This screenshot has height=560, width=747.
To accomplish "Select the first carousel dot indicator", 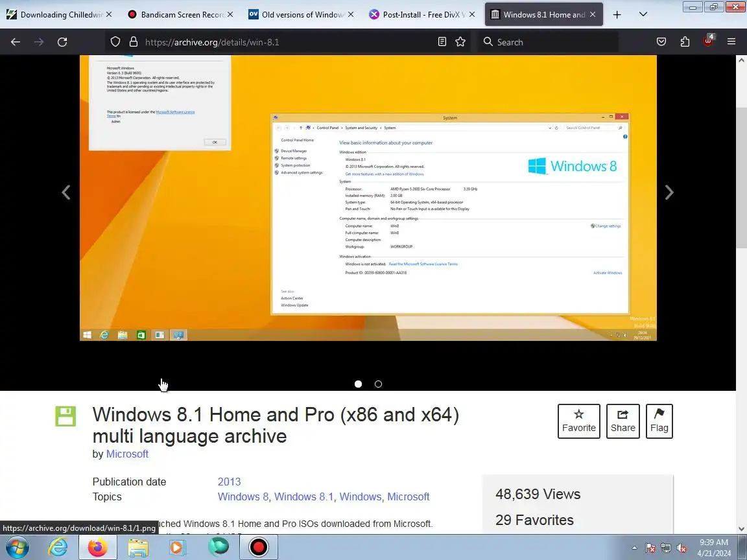I will [x=358, y=384].
